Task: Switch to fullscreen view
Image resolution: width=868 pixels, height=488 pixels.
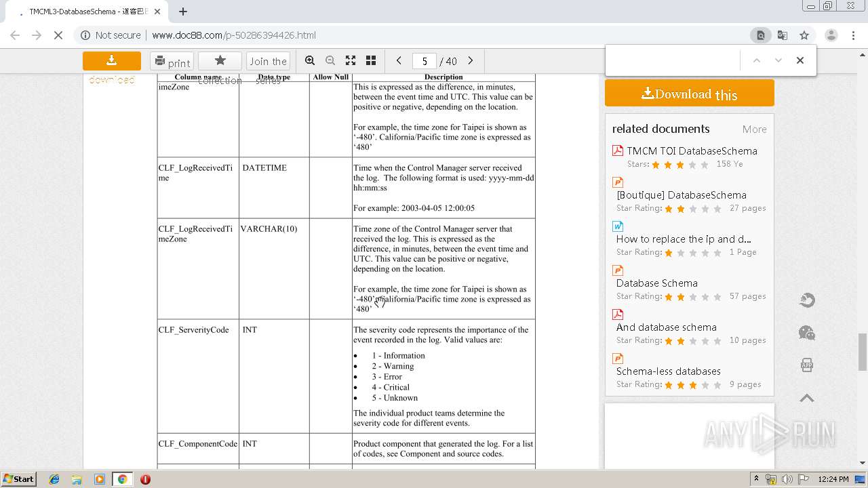Action: pos(351,61)
